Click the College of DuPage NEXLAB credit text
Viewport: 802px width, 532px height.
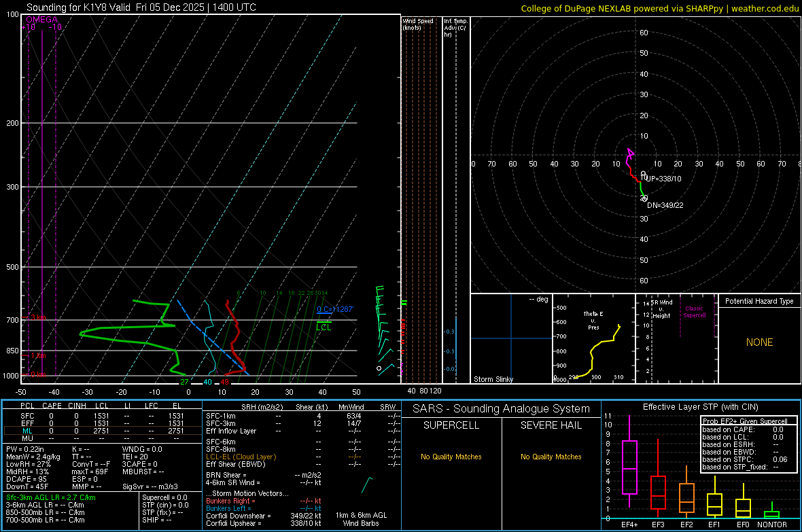(660, 9)
